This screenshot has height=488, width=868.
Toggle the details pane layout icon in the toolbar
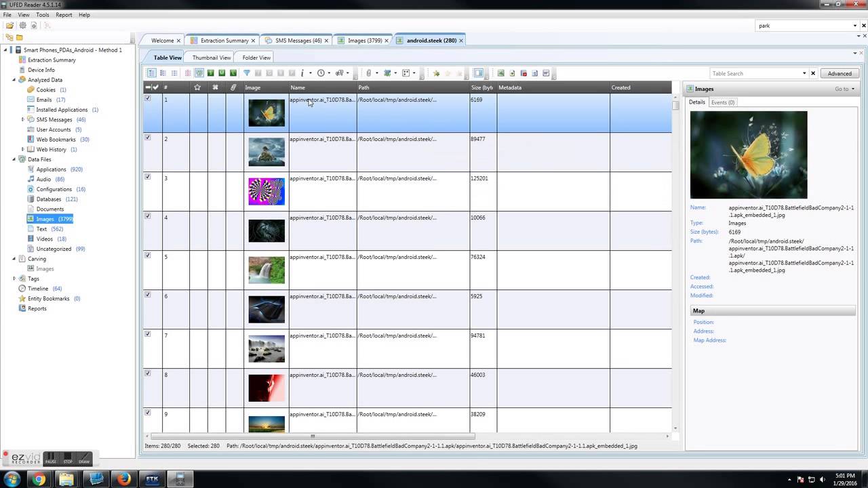[478, 73]
